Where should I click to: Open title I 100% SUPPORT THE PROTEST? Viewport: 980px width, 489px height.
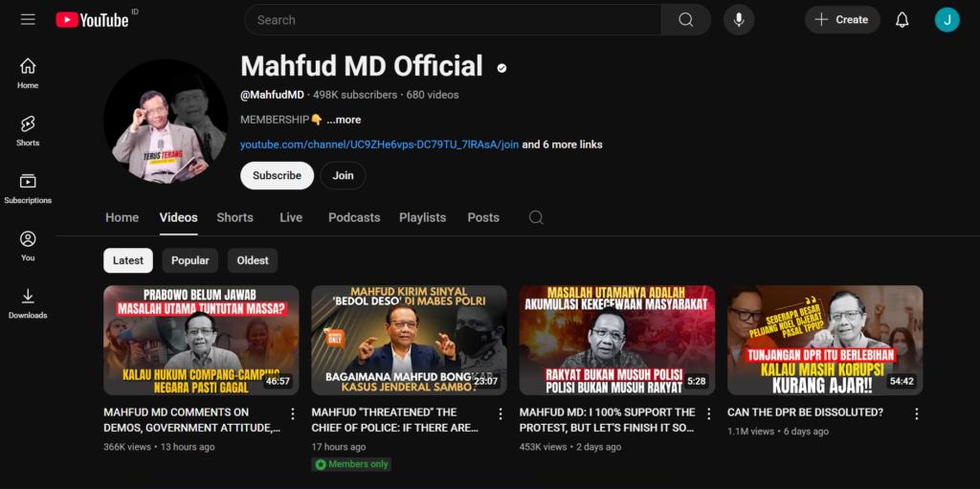(x=608, y=420)
